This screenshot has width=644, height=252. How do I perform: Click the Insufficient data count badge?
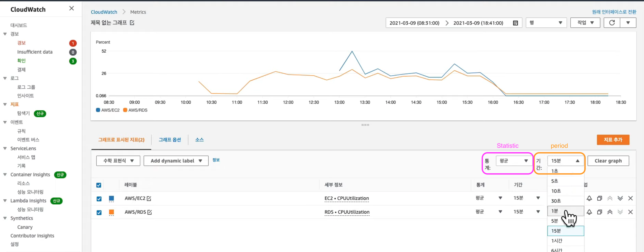(x=73, y=52)
